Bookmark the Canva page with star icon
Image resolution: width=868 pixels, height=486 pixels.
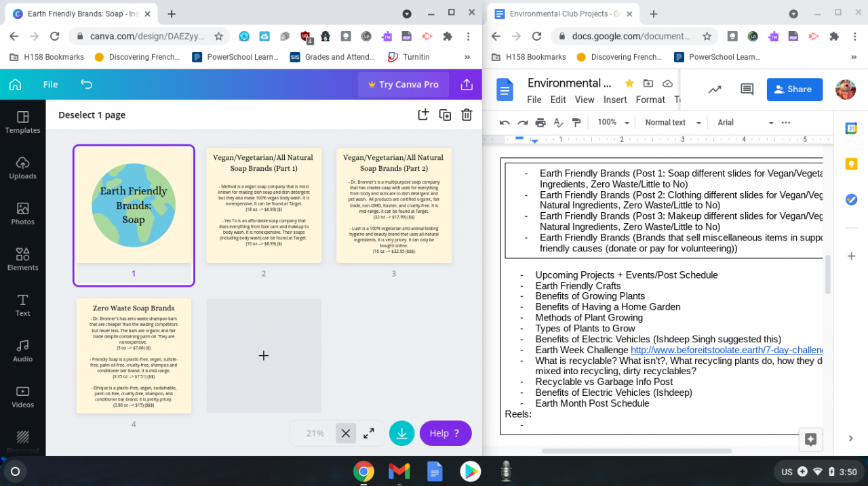[x=218, y=37]
